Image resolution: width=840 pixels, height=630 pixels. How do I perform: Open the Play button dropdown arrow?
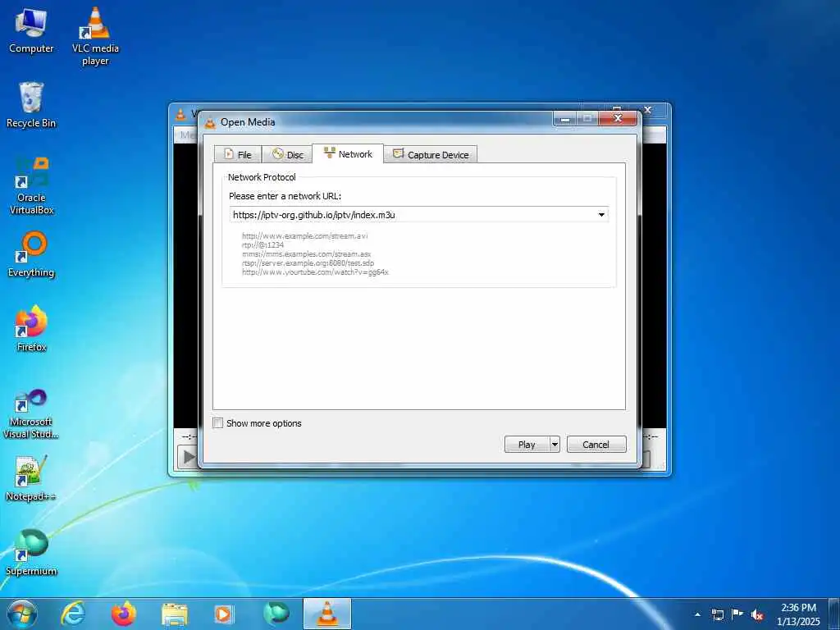pos(555,444)
